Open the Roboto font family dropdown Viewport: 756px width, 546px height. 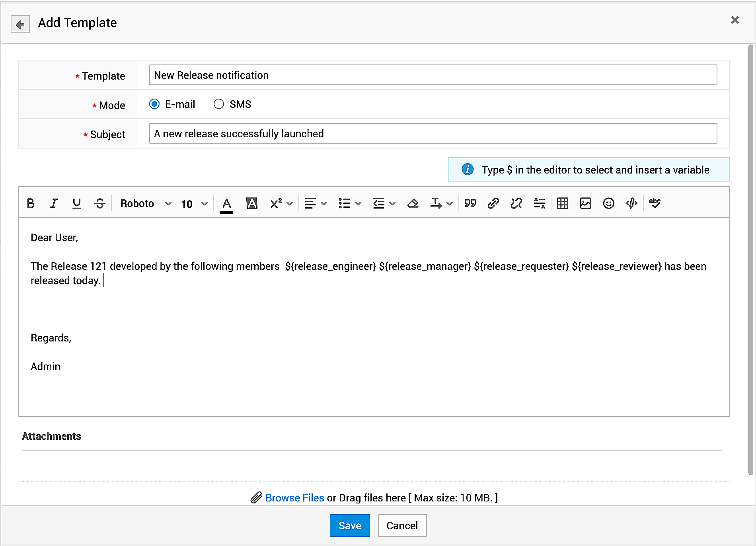(x=146, y=203)
